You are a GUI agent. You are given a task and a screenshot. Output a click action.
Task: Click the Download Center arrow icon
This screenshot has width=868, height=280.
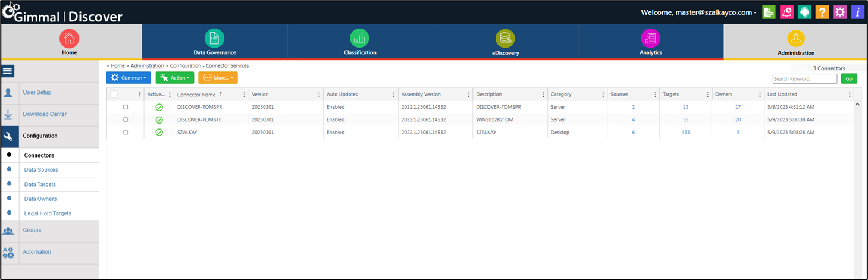click(x=8, y=114)
